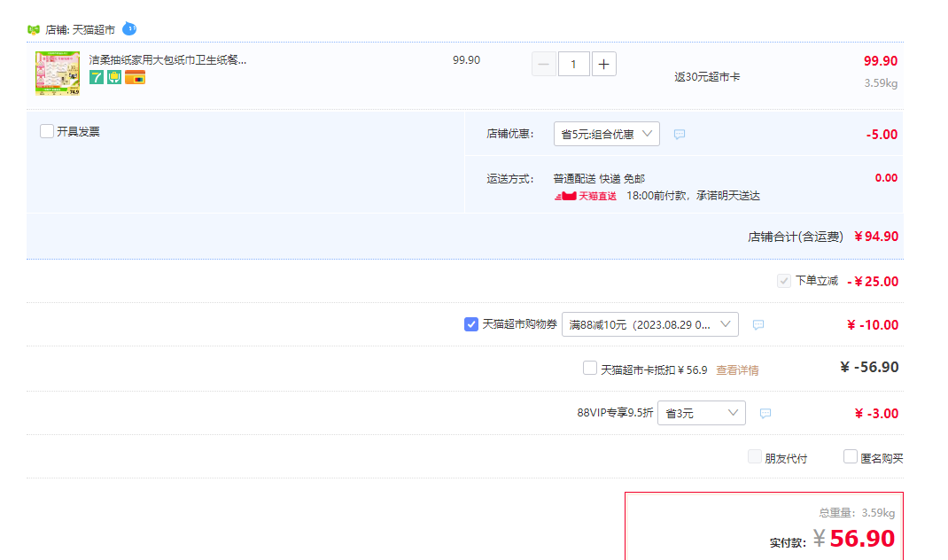
Task: Increase quantity with the plus button
Action: (x=604, y=64)
